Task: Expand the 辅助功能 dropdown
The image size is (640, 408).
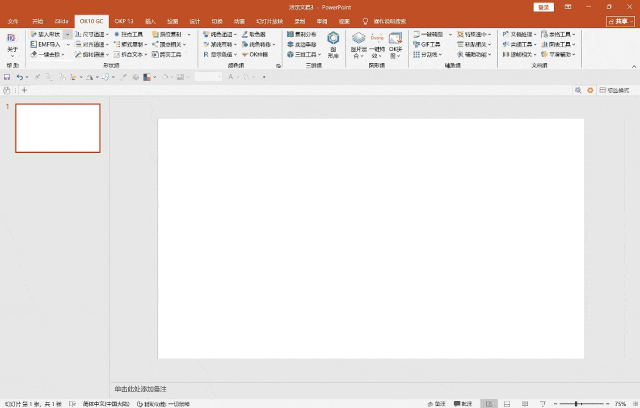Action: point(489,54)
